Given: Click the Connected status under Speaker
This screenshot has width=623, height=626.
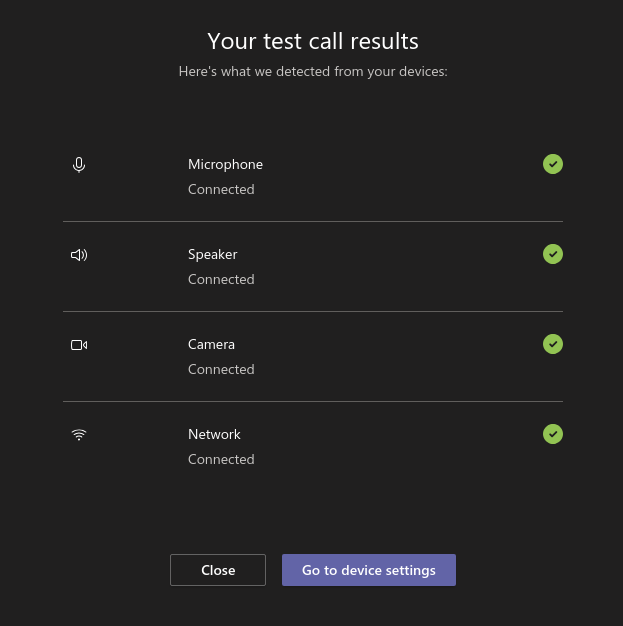Looking at the screenshot, I should tap(221, 279).
